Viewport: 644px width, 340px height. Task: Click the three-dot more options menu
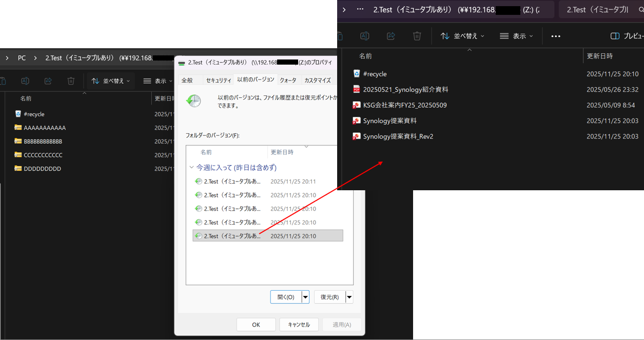click(556, 36)
